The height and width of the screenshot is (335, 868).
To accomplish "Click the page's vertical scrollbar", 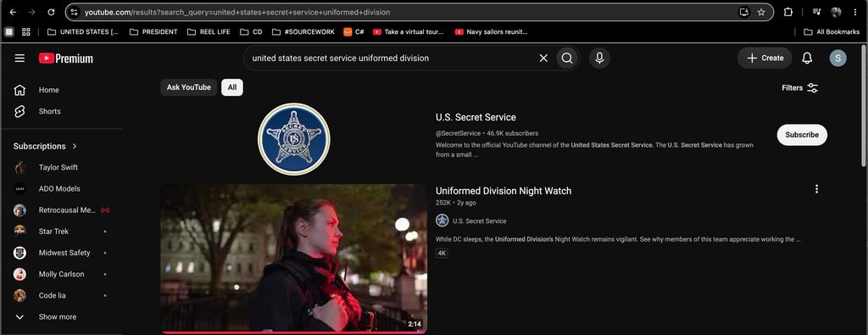I will click(864, 105).
